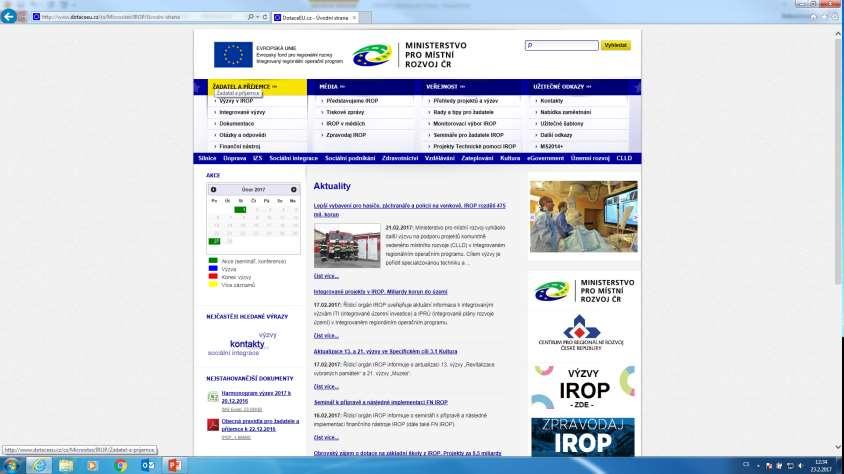
Task: Open Seminář k přípravě article link
Action: click(x=381, y=402)
